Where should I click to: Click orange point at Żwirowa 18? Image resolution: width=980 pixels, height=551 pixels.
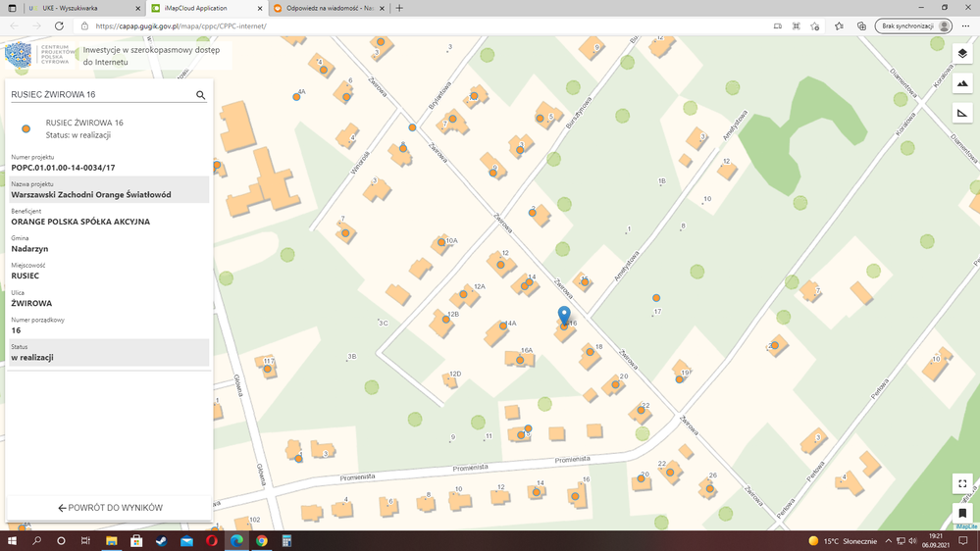(x=590, y=351)
